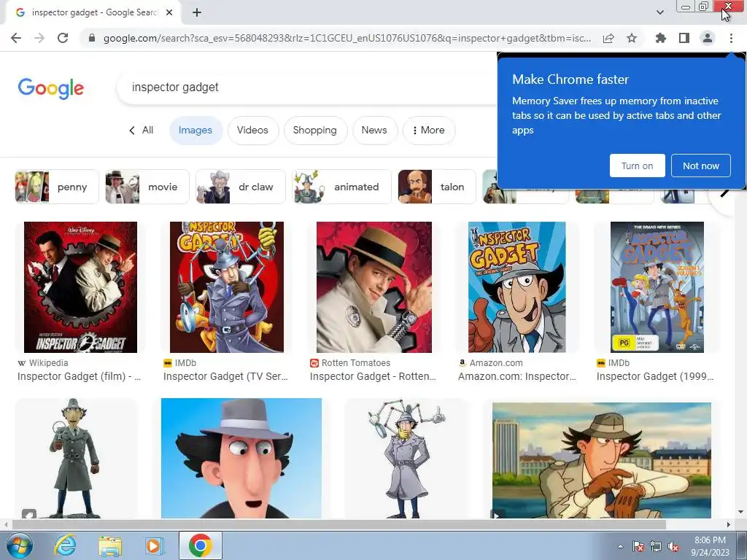747x560 pixels.
Task: Open Inspector Gadget figurine image
Action: [x=76, y=458]
